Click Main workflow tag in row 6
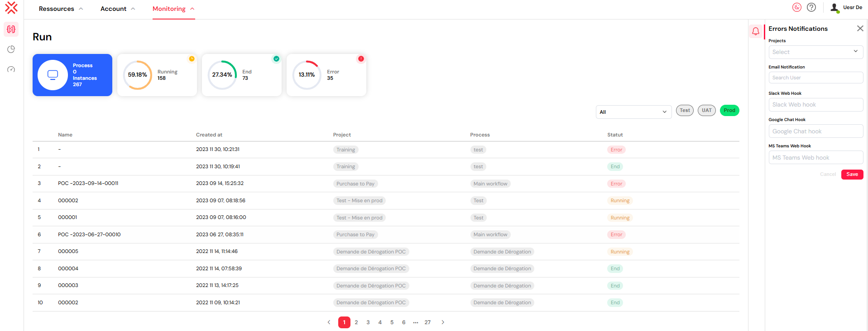 [x=490, y=234]
